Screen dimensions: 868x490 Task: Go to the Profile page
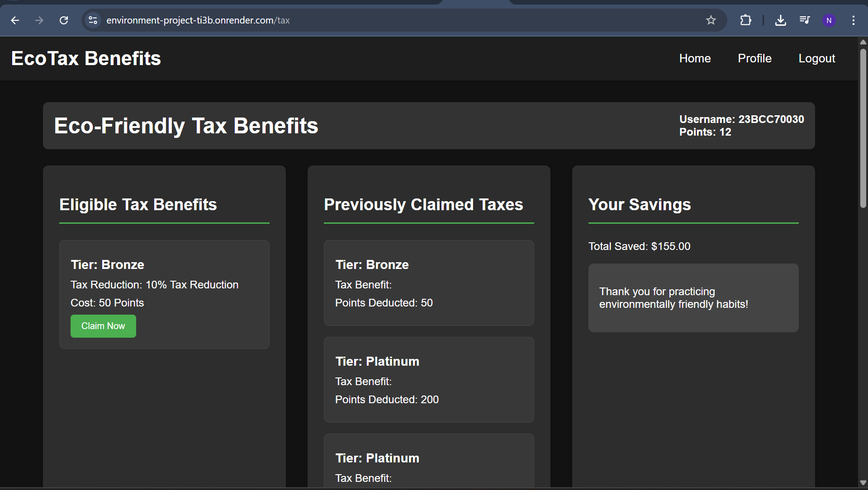[x=754, y=58]
